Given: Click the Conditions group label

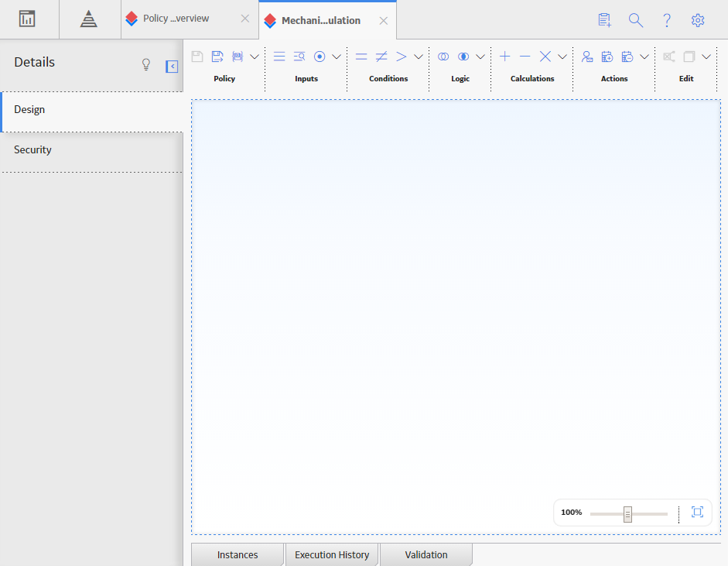Looking at the screenshot, I should tap(388, 78).
